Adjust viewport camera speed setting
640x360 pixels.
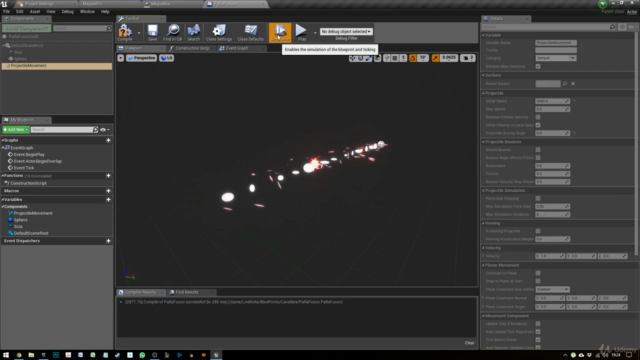point(468,58)
